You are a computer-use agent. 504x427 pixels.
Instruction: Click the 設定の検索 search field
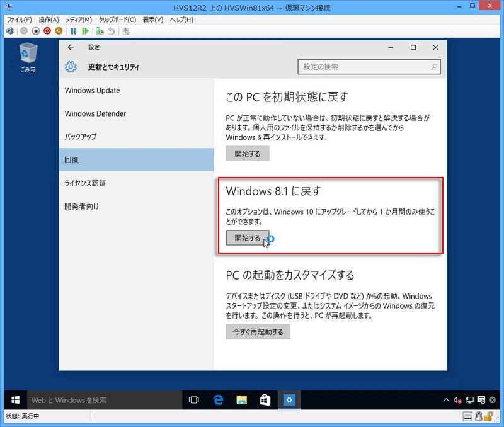click(364, 67)
